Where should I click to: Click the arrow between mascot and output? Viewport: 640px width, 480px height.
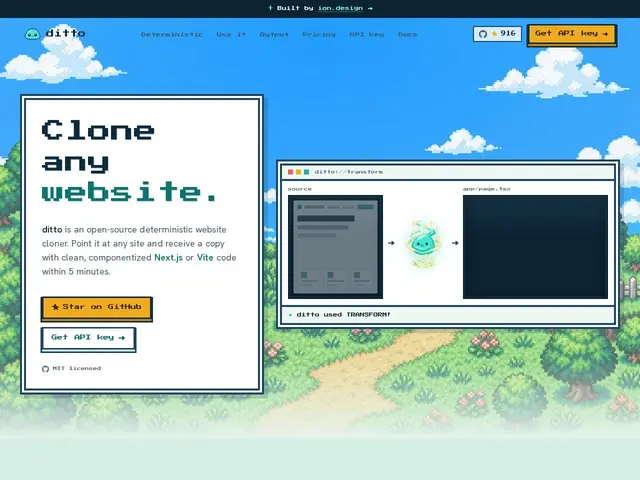[x=455, y=243]
